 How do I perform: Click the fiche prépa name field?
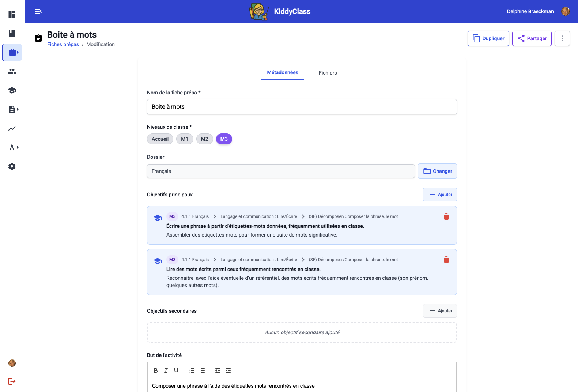pos(302,107)
